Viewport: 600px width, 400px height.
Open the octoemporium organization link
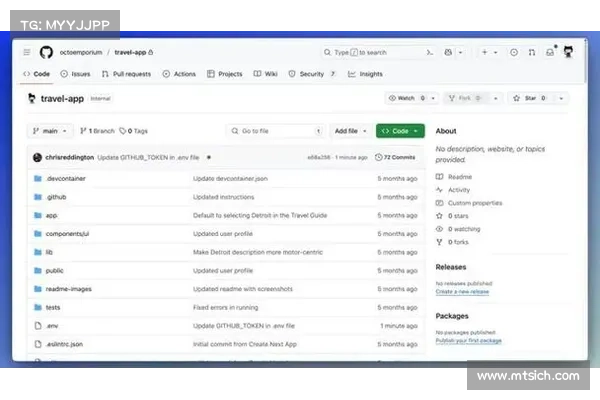[x=81, y=52]
